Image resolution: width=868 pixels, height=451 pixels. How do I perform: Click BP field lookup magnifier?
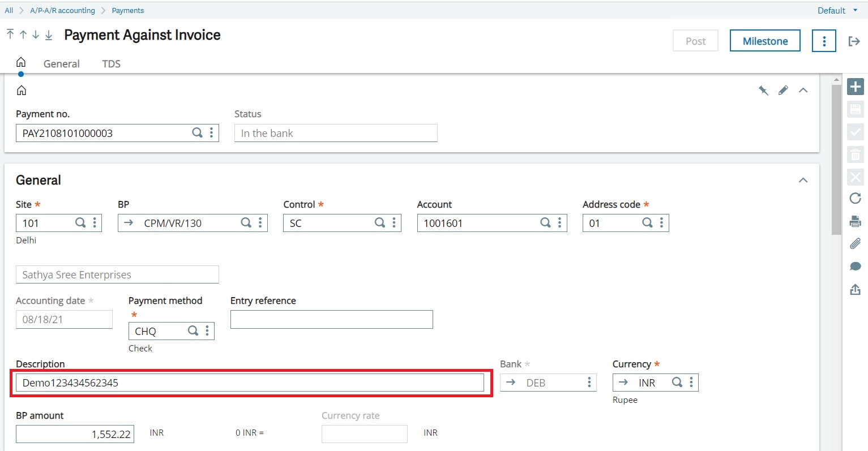pyautogui.click(x=246, y=222)
